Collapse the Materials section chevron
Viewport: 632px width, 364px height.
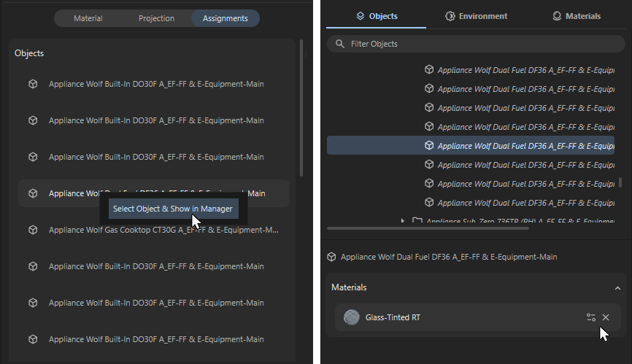617,288
